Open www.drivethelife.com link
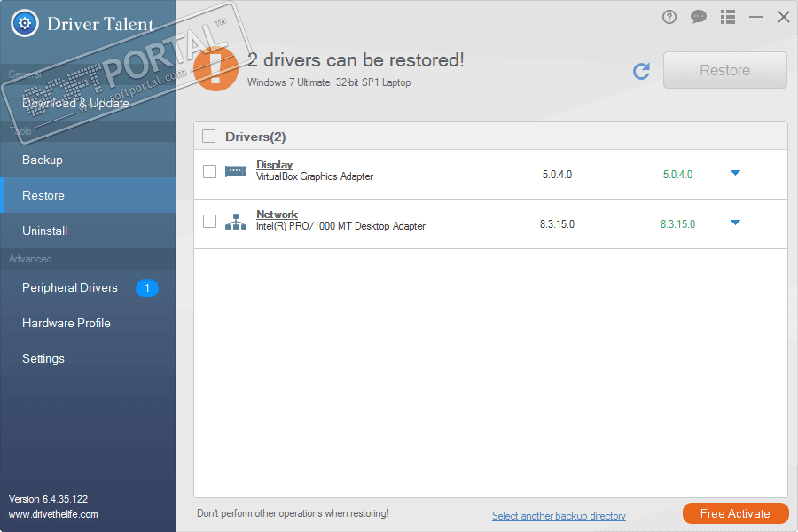 [53, 514]
